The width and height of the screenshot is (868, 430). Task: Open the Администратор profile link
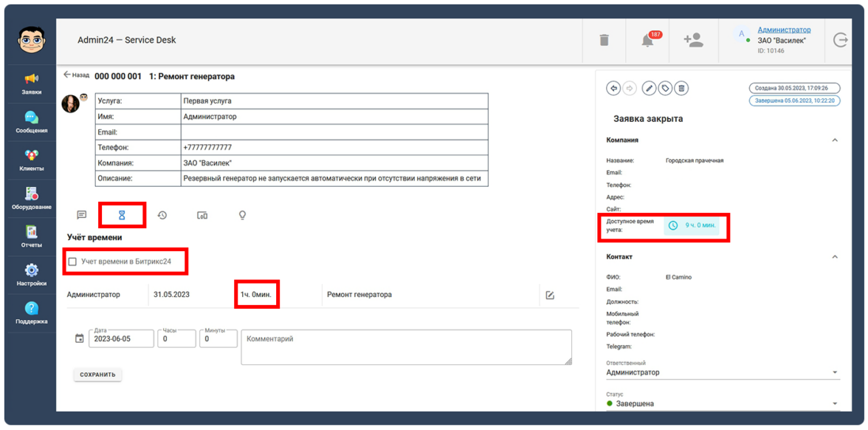click(784, 30)
